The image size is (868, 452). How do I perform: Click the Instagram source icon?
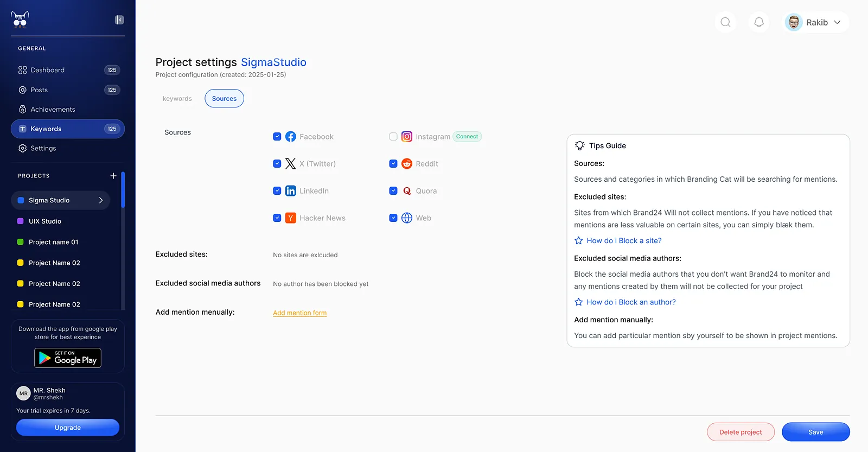click(x=407, y=137)
